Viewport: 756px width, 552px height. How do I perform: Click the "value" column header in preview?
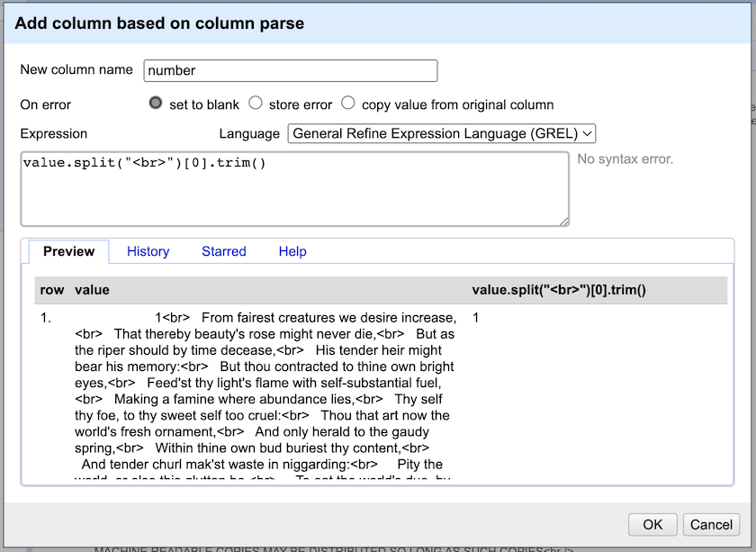92,290
